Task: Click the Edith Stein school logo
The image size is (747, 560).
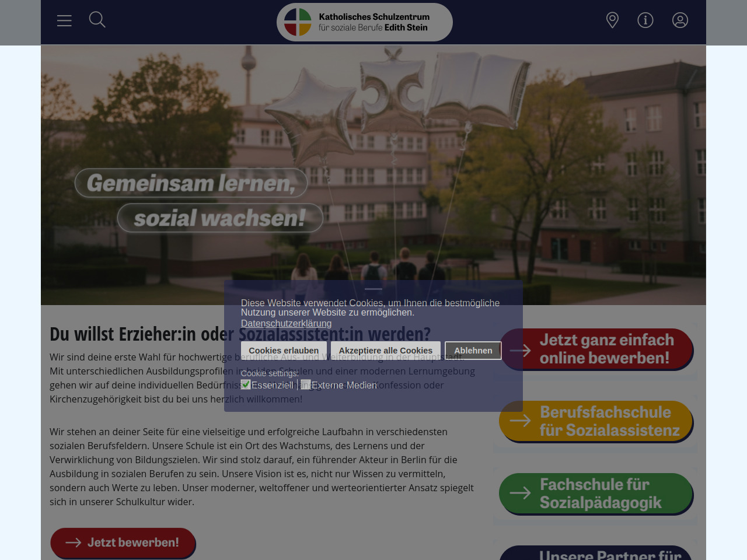Action: coord(364,22)
